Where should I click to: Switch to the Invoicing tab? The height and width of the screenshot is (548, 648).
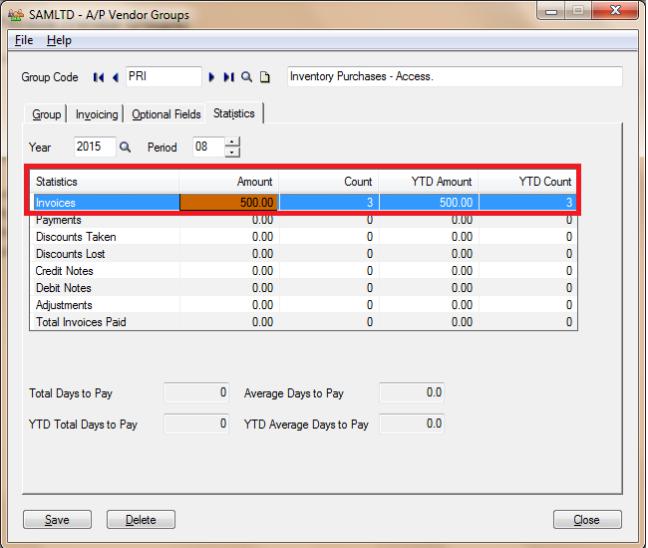coord(97,114)
